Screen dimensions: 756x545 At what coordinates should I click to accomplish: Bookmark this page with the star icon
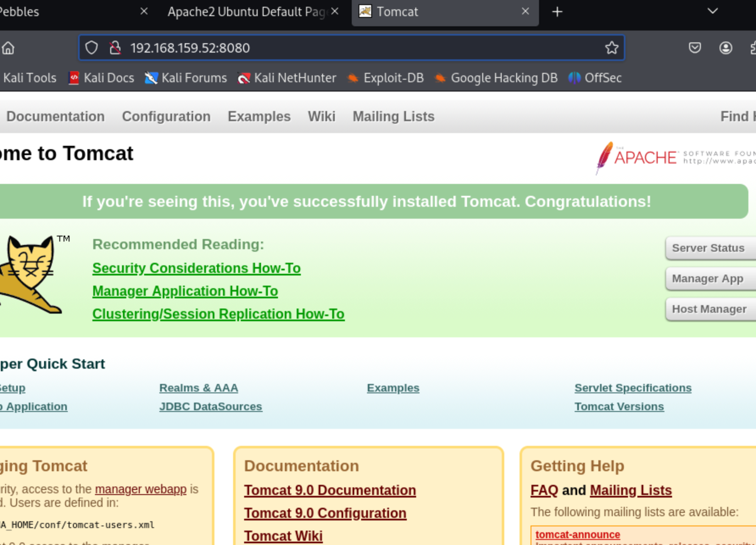(611, 48)
